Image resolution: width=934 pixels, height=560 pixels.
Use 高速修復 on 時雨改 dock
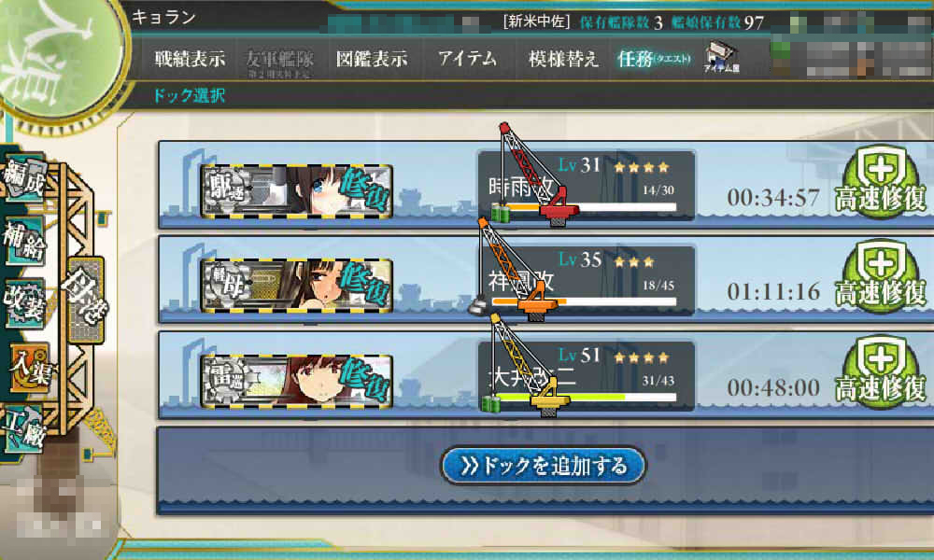[x=881, y=183]
